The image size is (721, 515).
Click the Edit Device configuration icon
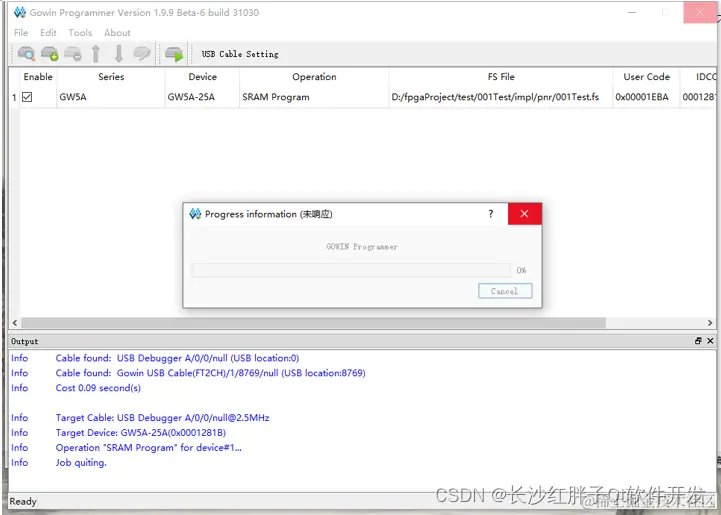coord(142,54)
